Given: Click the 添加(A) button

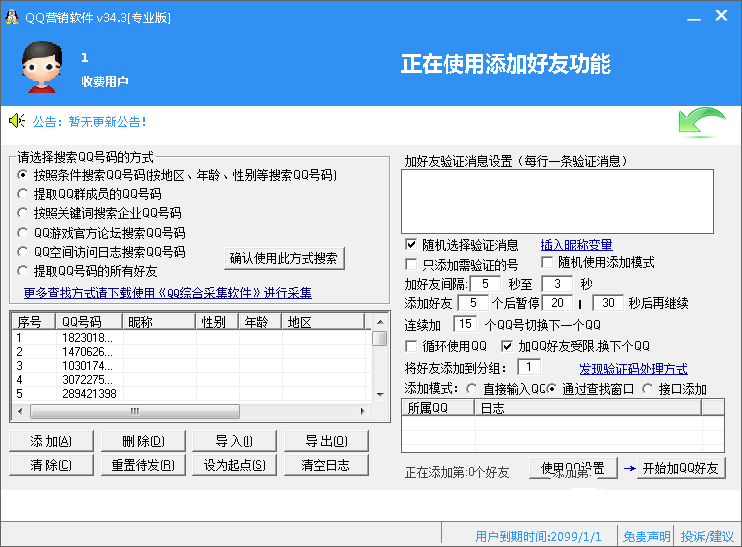Looking at the screenshot, I should coord(51,441).
